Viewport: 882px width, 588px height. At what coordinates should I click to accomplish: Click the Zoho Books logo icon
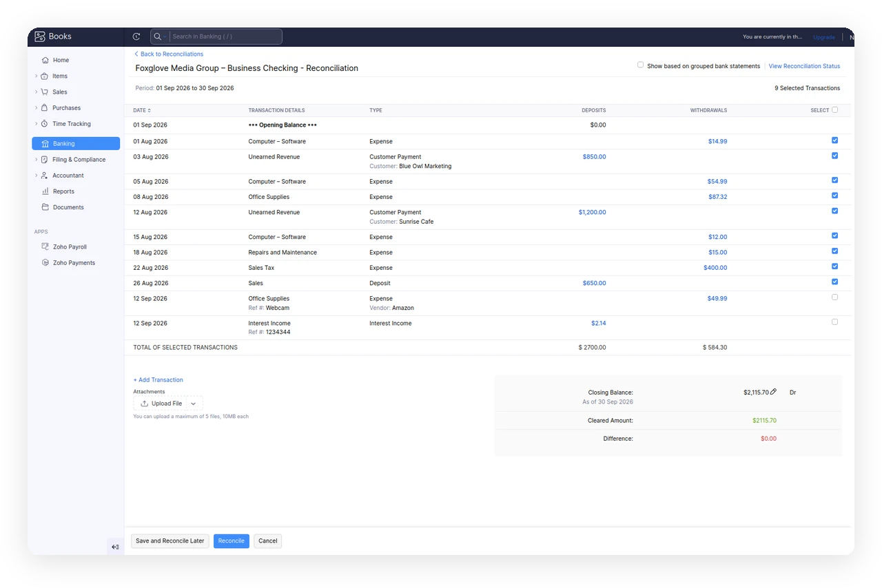click(x=40, y=36)
